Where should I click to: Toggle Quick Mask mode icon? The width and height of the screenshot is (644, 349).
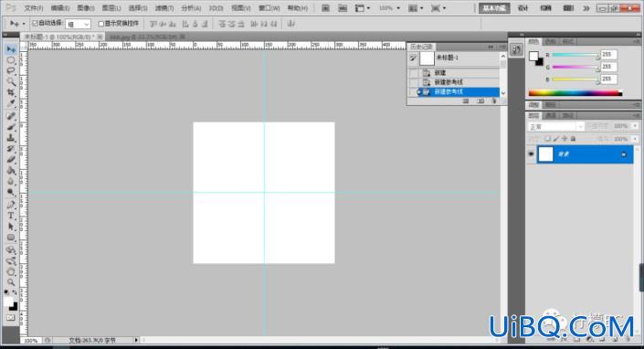coord(11,317)
